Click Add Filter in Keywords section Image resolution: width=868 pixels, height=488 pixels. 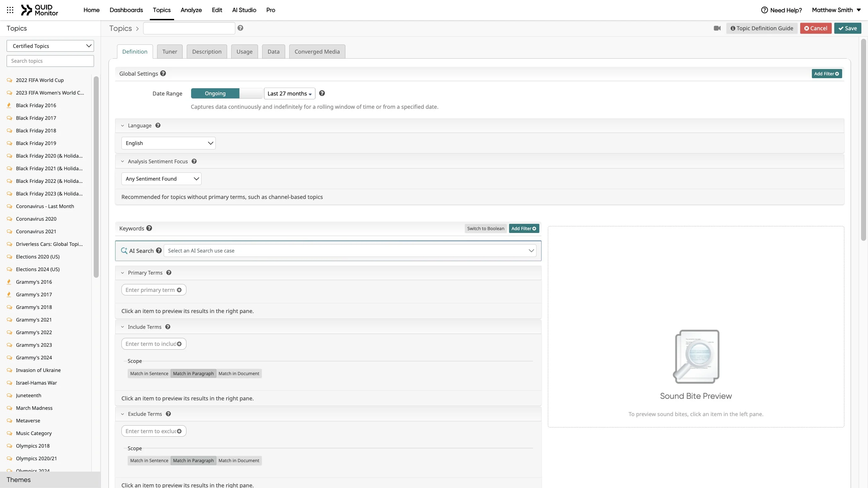tap(524, 228)
